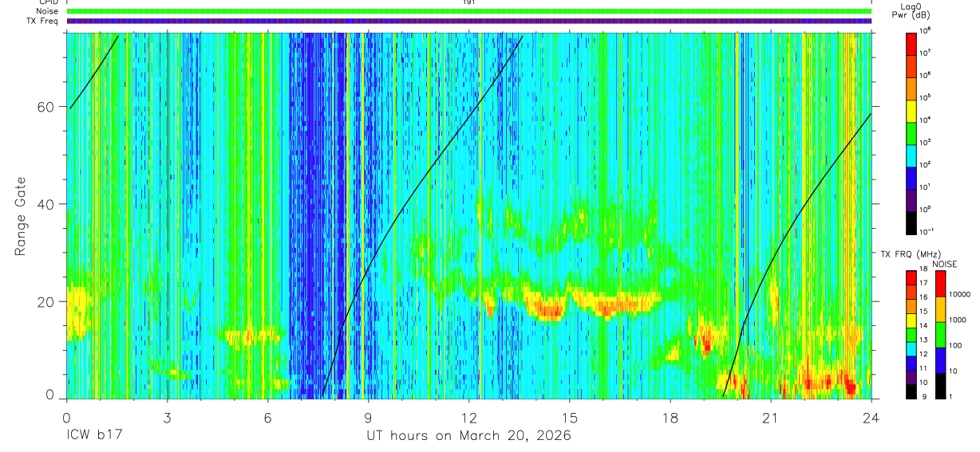Click the x-axis tick label "9"
The width and height of the screenshot is (980, 452).
coord(368,418)
